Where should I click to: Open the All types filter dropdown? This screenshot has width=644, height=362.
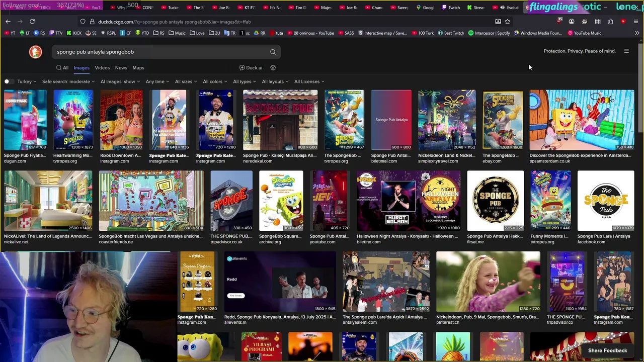(x=245, y=81)
